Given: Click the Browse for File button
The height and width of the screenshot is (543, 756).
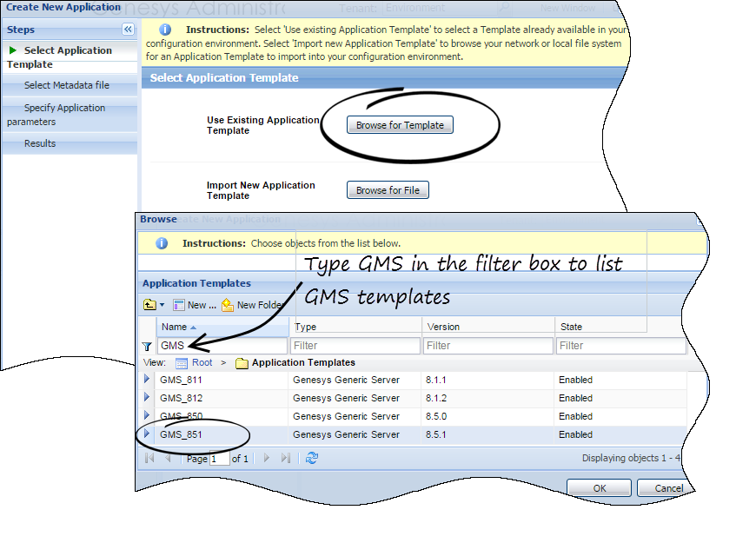Looking at the screenshot, I should (388, 189).
